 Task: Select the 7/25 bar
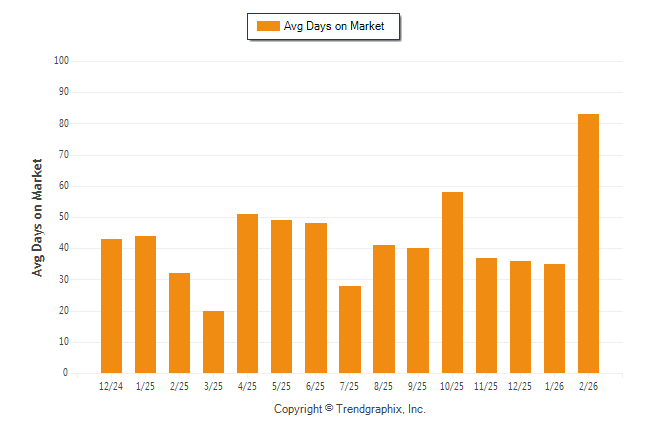pos(349,329)
